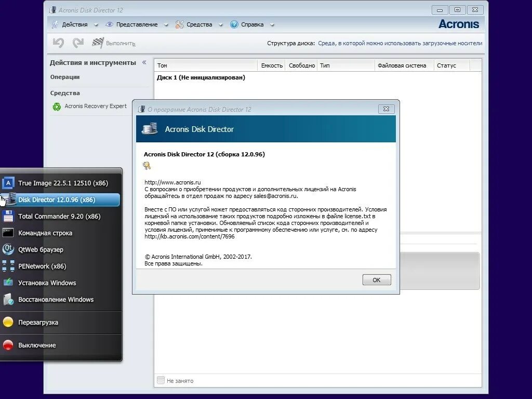Click the red Выключение ball icon
532x399 pixels.
8,345
